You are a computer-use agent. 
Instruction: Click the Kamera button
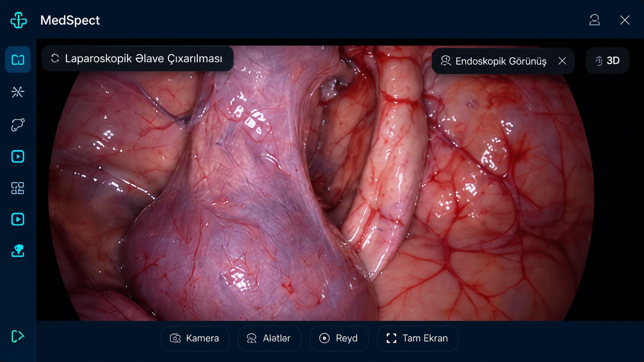point(195,338)
